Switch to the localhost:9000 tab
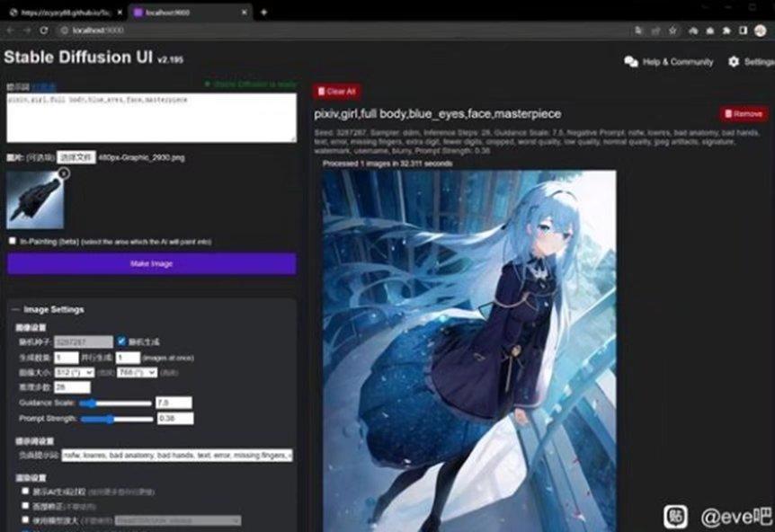 pos(191,13)
